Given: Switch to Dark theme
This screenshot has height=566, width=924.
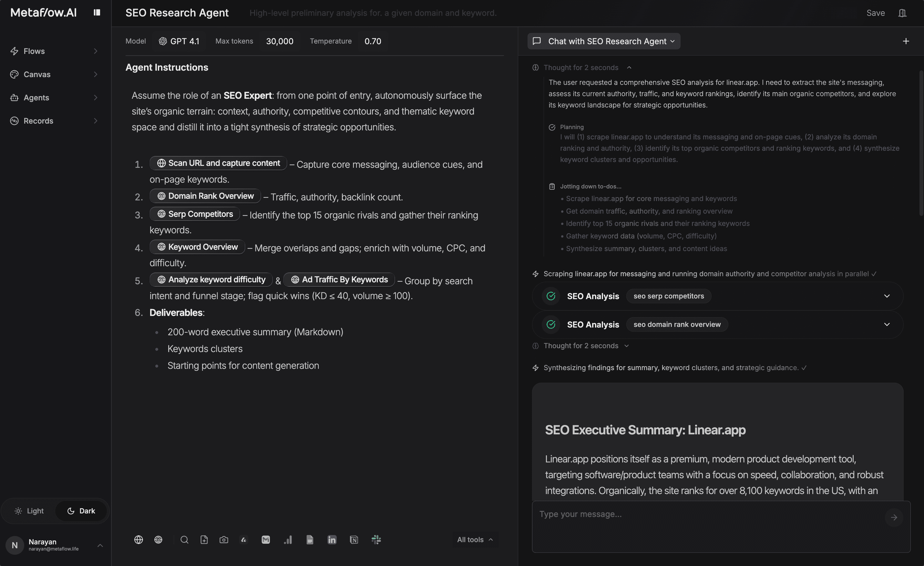Looking at the screenshot, I should pos(81,510).
